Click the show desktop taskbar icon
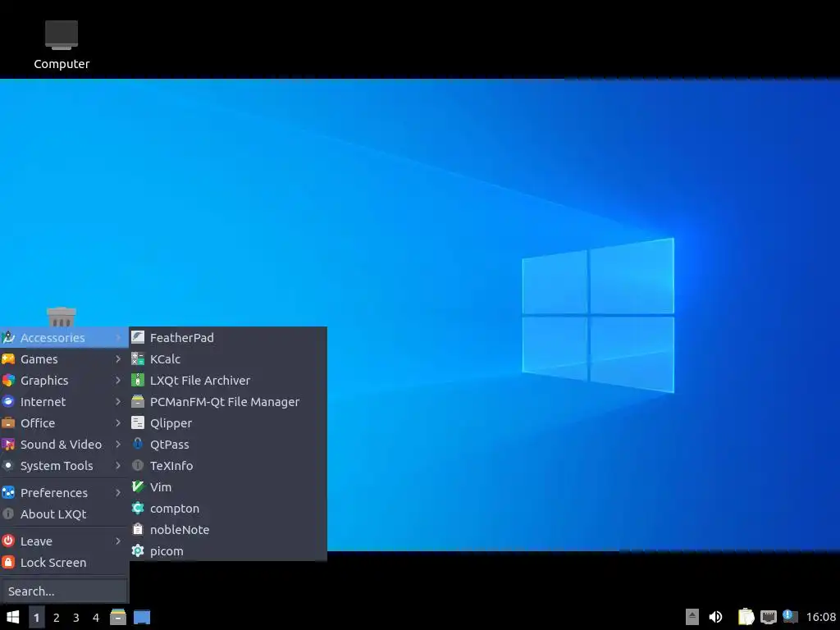 coord(142,617)
